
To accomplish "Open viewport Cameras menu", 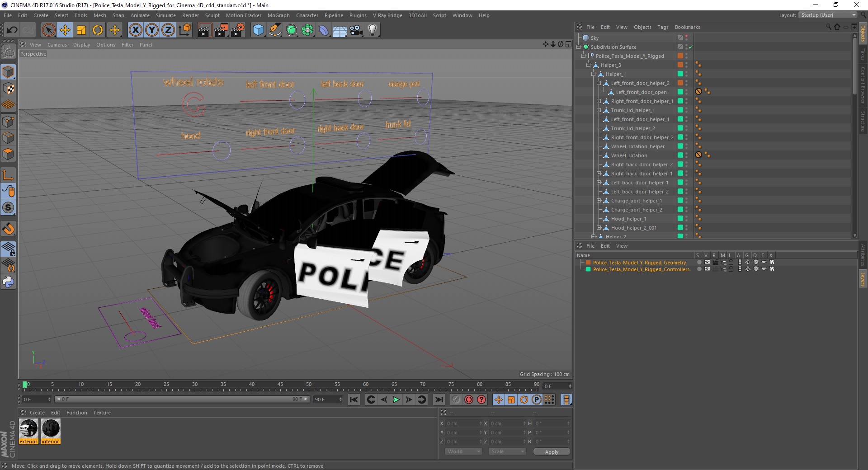I will point(57,45).
